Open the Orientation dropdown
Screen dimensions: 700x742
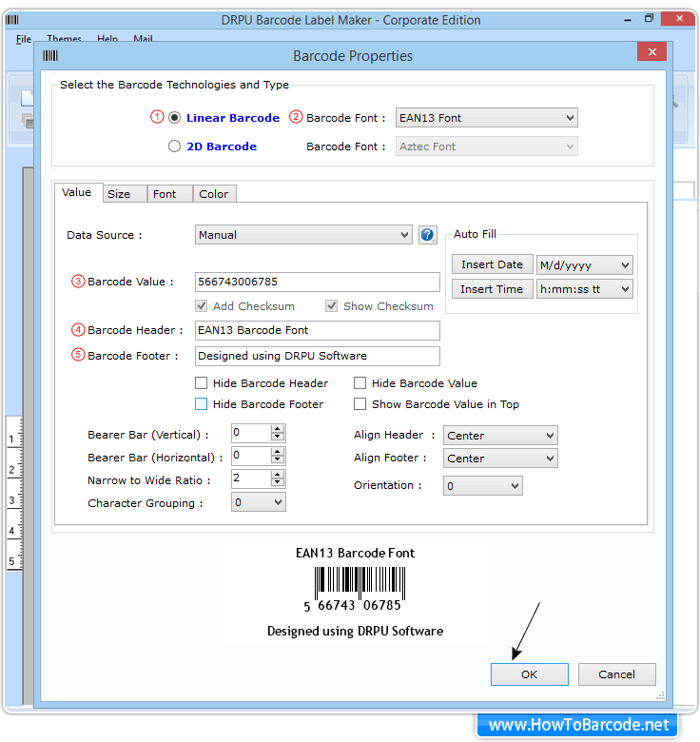pyautogui.click(x=483, y=486)
